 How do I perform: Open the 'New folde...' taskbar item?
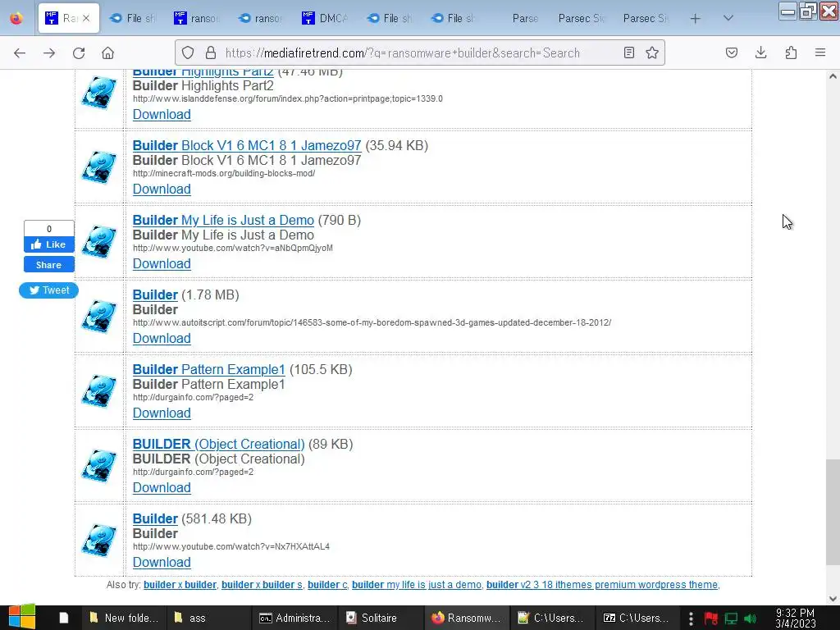point(124,618)
